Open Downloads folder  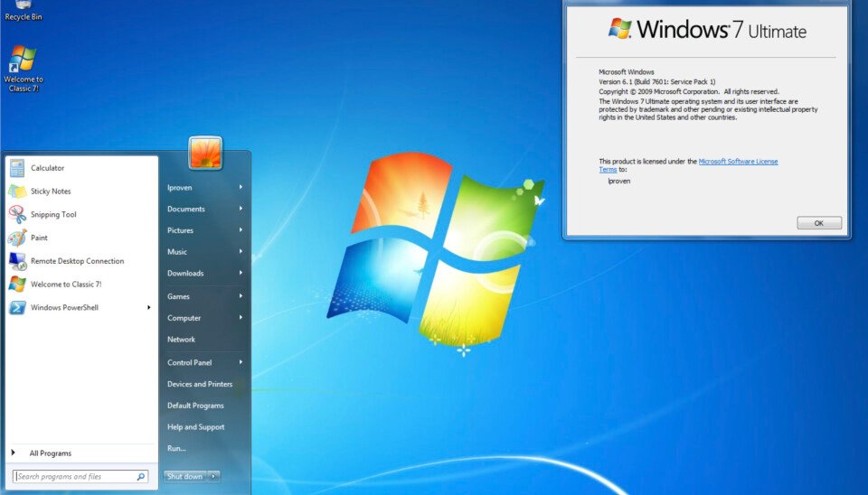pos(185,273)
